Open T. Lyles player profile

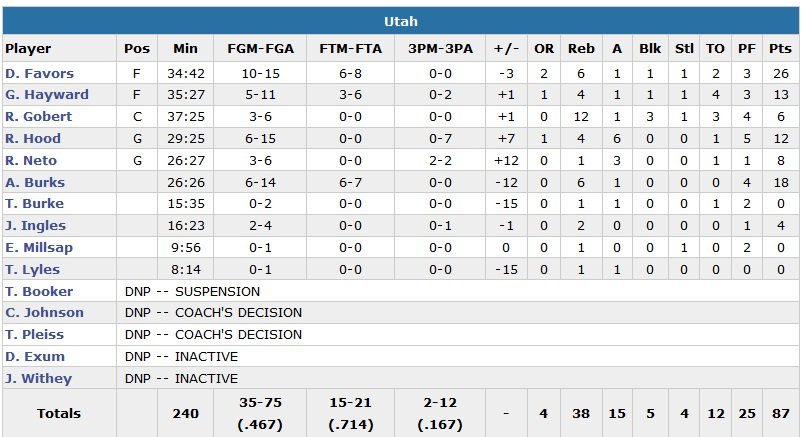click(33, 270)
